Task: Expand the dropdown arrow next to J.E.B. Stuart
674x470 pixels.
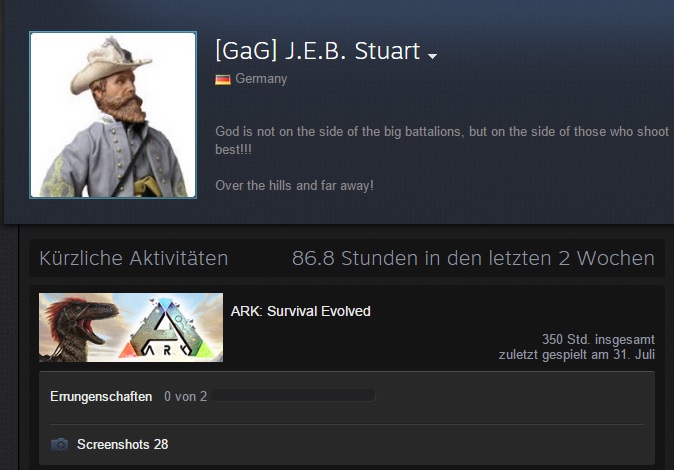Action: pos(432,56)
